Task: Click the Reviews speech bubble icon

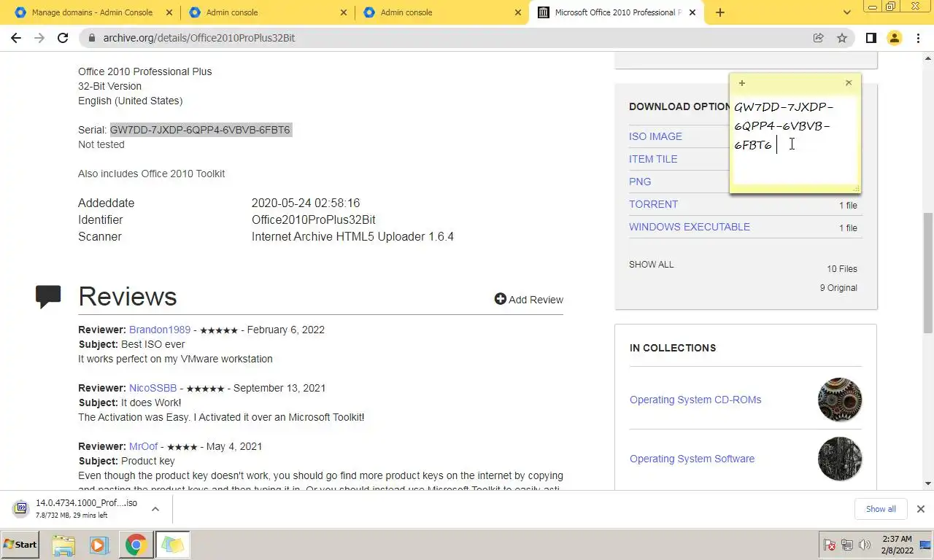Action: (48, 297)
